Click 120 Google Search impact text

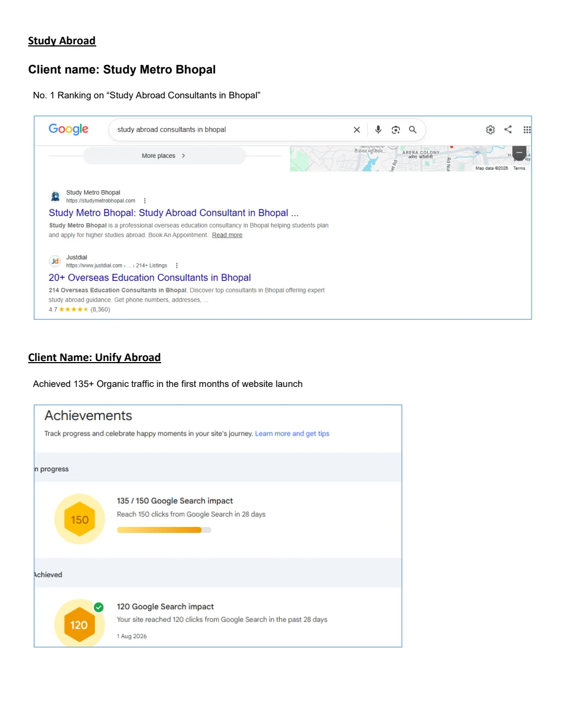pos(165,607)
